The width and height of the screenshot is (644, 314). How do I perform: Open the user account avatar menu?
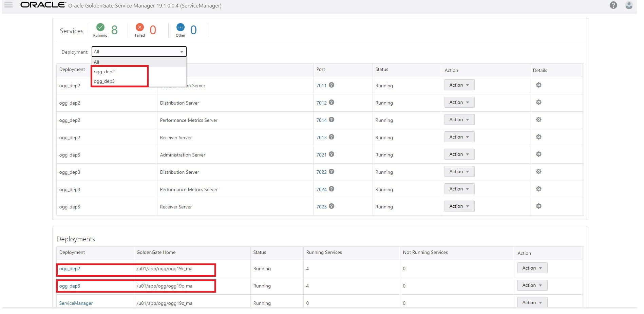click(x=629, y=5)
